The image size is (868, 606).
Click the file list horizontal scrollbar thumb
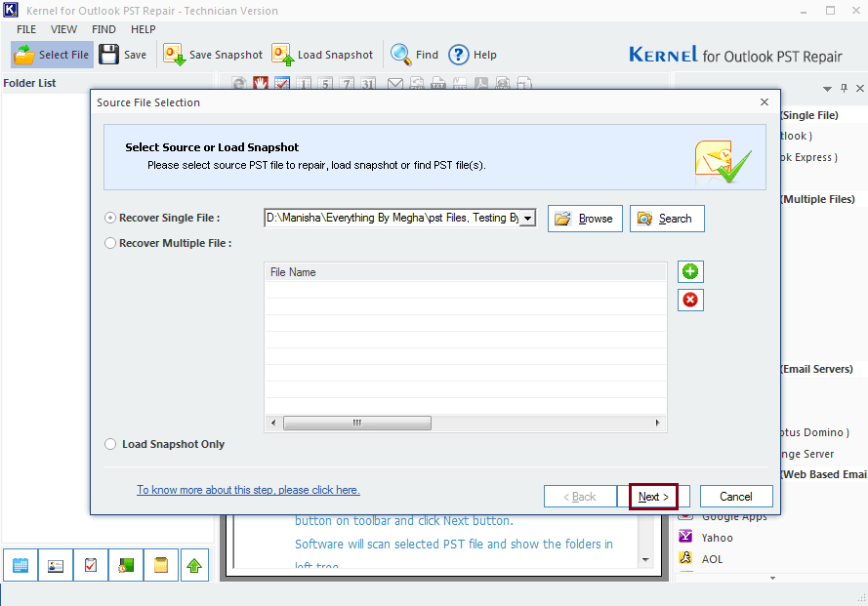pyautogui.click(x=357, y=423)
